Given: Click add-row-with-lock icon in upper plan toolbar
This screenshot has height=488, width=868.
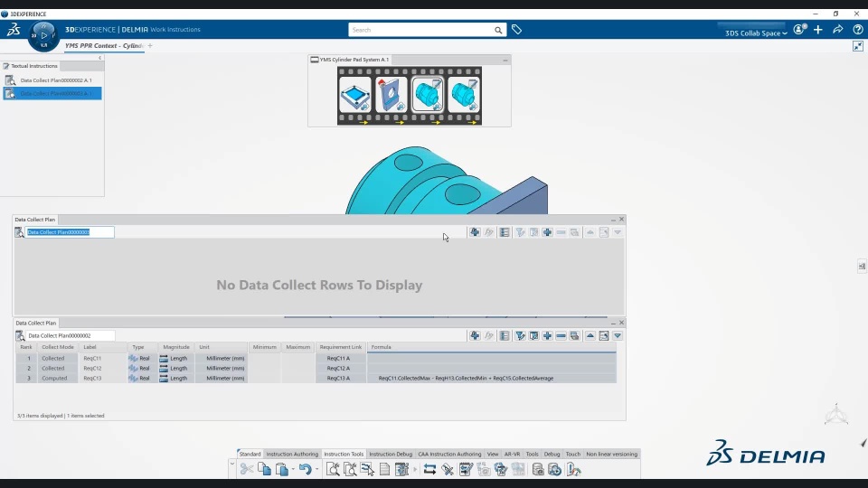Looking at the screenshot, I should [475, 232].
